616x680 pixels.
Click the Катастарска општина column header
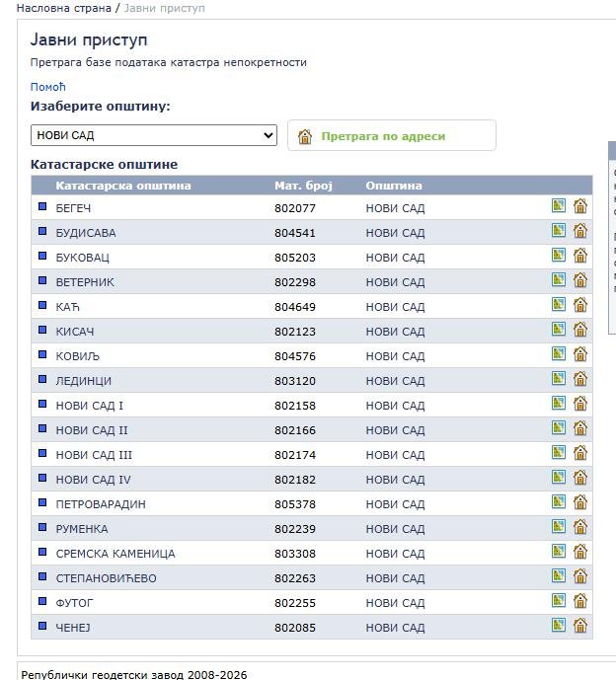click(x=123, y=186)
